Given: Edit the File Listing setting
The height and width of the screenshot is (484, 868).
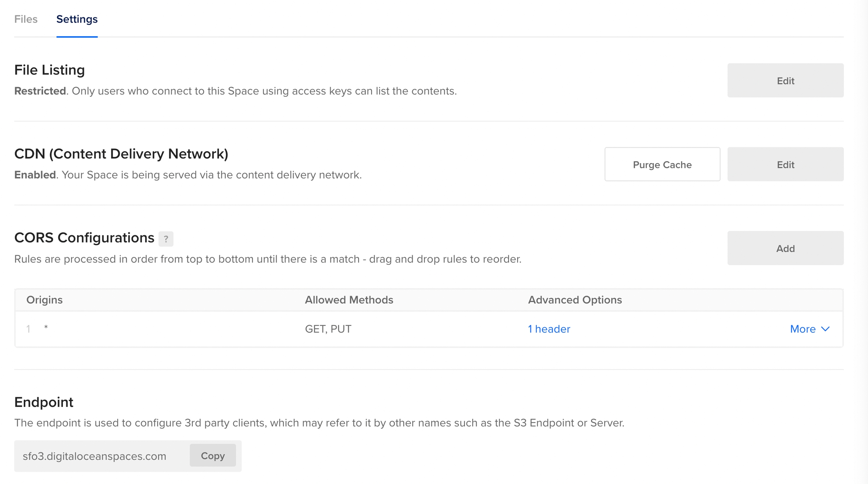Looking at the screenshot, I should [785, 81].
